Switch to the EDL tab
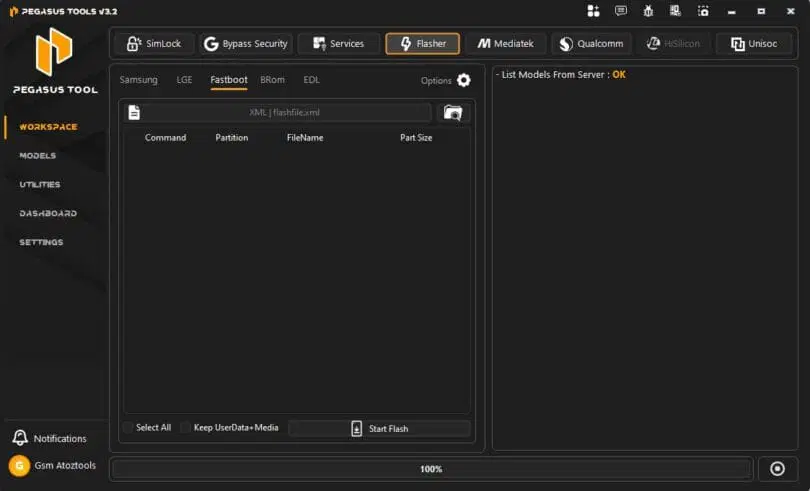810x491 pixels. click(311, 80)
